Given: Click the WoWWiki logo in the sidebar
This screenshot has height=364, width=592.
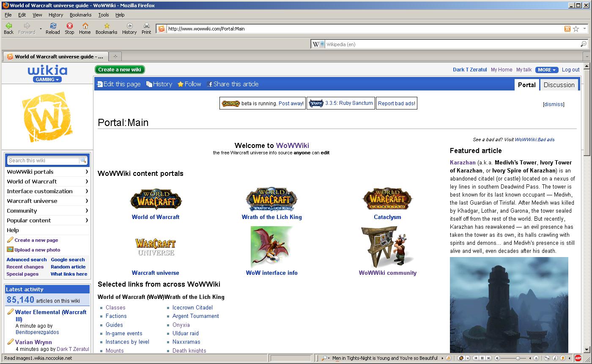Looking at the screenshot, I should click(x=47, y=117).
